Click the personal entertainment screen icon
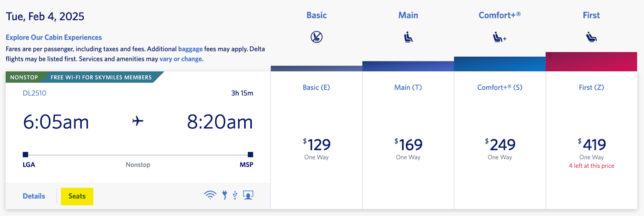The width and height of the screenshot is (644, 216). coord(248,195)
